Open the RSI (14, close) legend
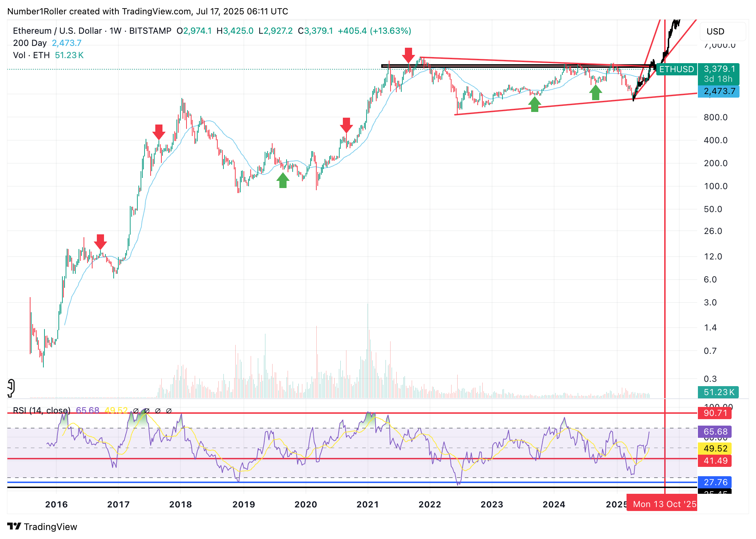The width and height of the screenshot is (756, 539). (41, 410)
